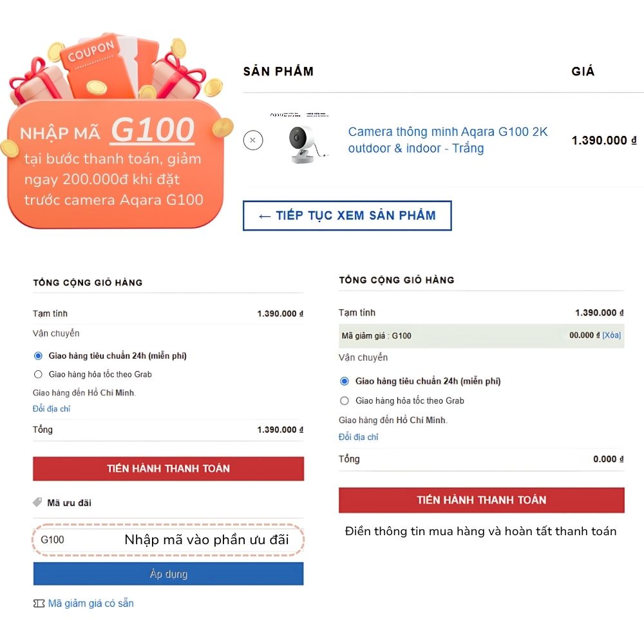The image size is (644, 644).
Task: Choose Grab express delivery in the G100-discounted cart
Action: pos(345,401)
